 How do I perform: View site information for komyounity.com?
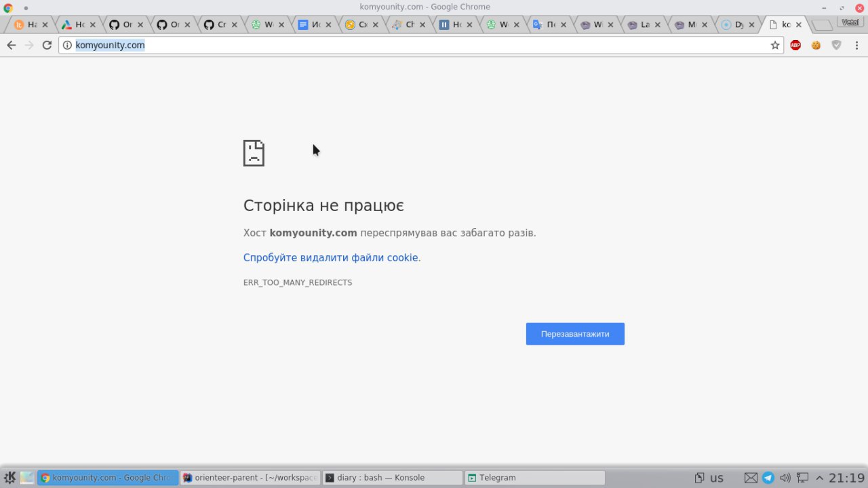point(67,45)
